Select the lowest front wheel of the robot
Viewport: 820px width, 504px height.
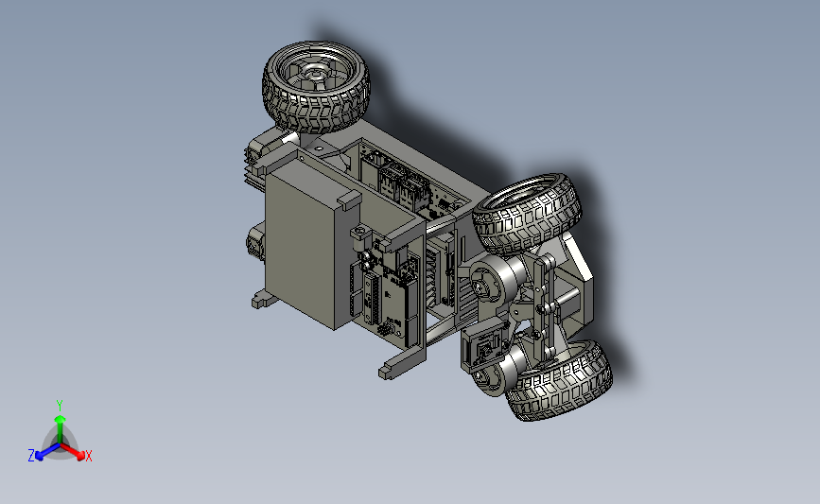point(560,381)
